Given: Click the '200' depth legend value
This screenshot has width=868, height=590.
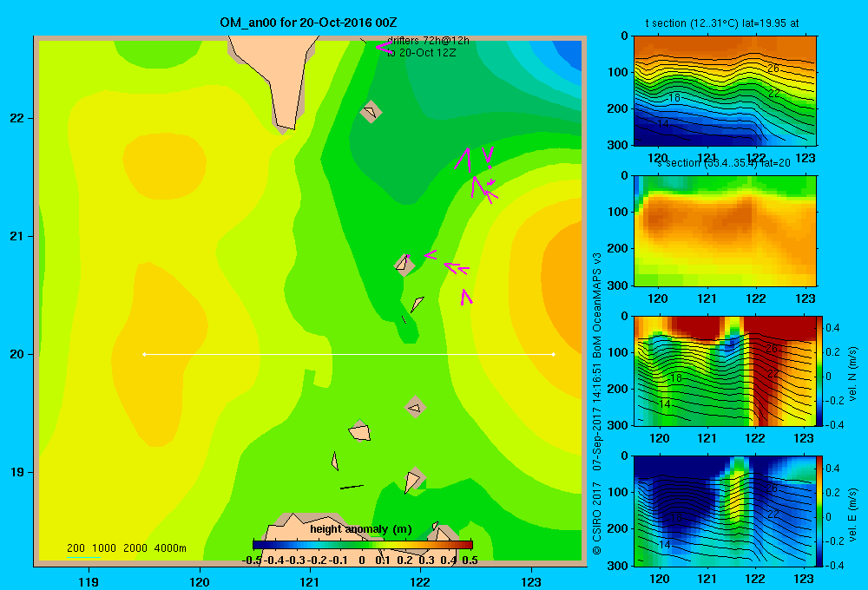Looking at the screenshot, I should [76, 548].
